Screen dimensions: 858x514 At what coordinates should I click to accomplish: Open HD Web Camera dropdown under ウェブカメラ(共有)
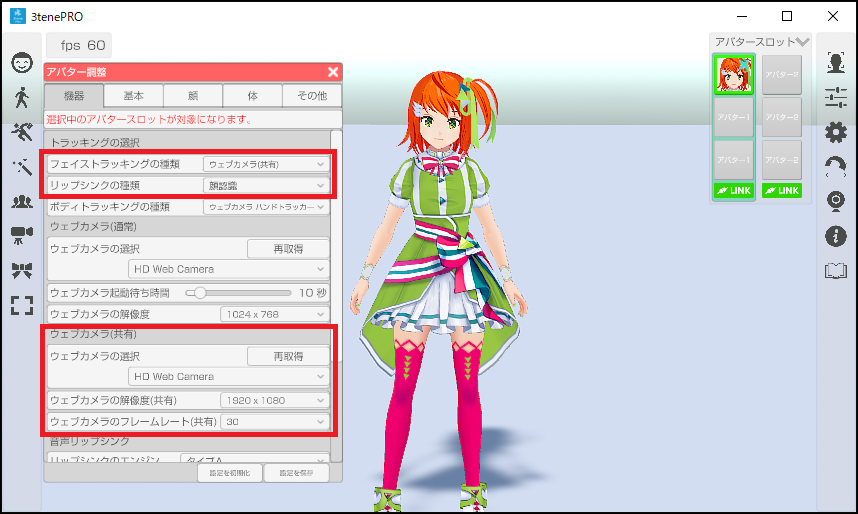(x=229, y=377)
